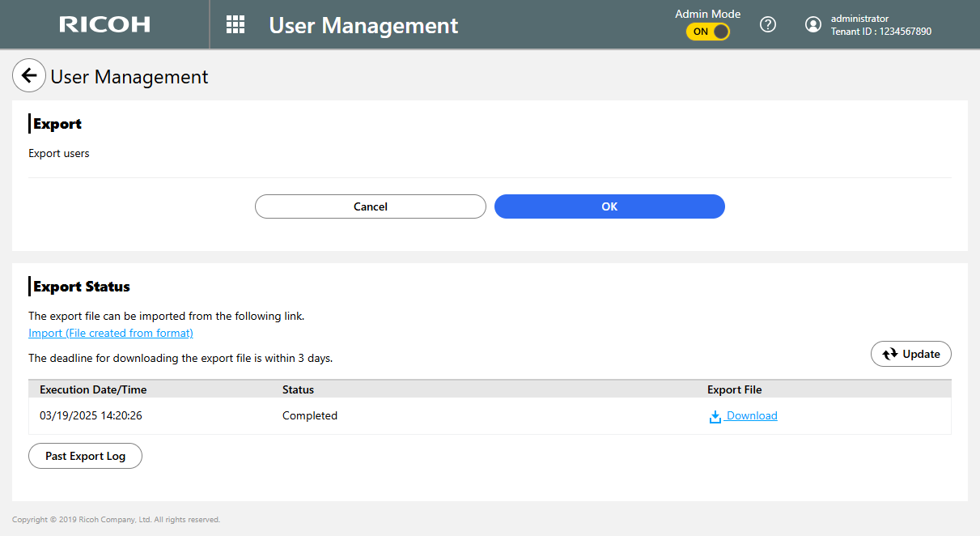Click the Execution Date/Time column header

pyautogui.click(x=93, y=389)
